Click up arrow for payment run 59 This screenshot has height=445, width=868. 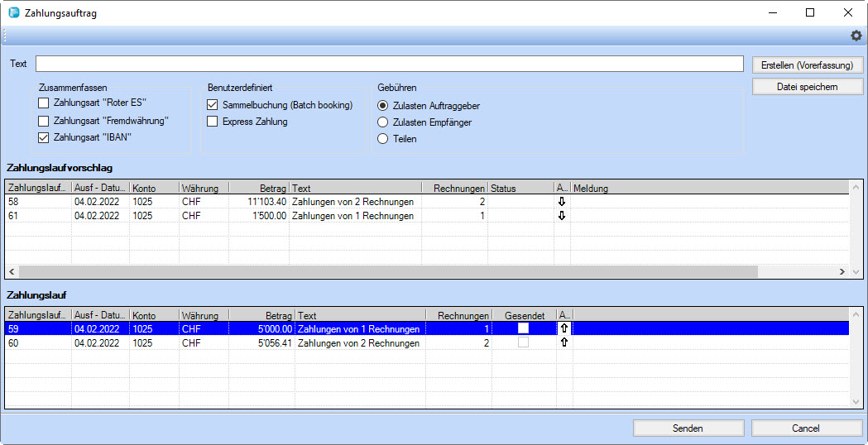click(x=564, y=328)
